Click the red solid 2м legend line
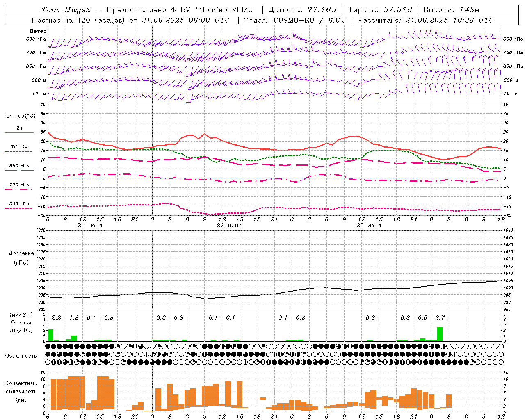This screenshot has height=420, width=525. point(19,132)
